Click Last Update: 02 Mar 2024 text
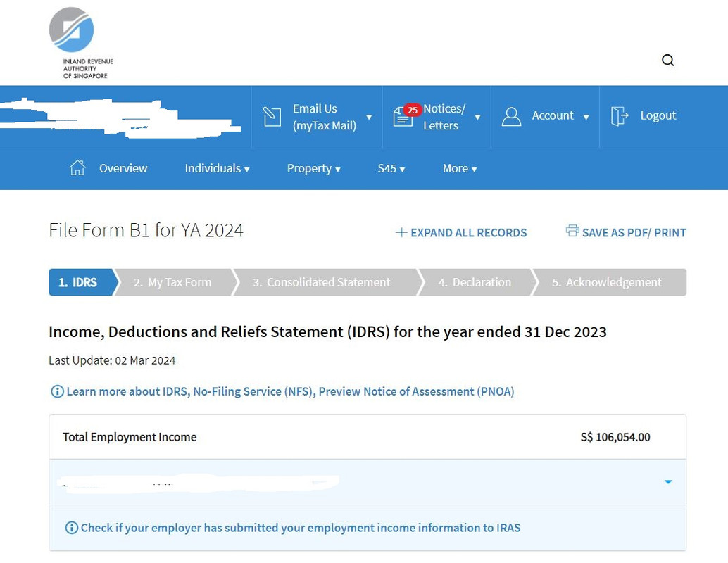 point(112,360)
